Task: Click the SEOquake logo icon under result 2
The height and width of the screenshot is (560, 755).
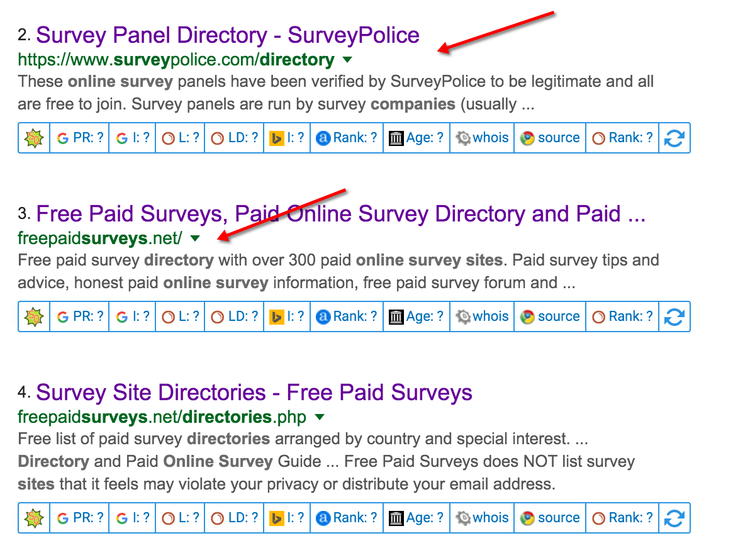Action: click(x=34, y=138)
